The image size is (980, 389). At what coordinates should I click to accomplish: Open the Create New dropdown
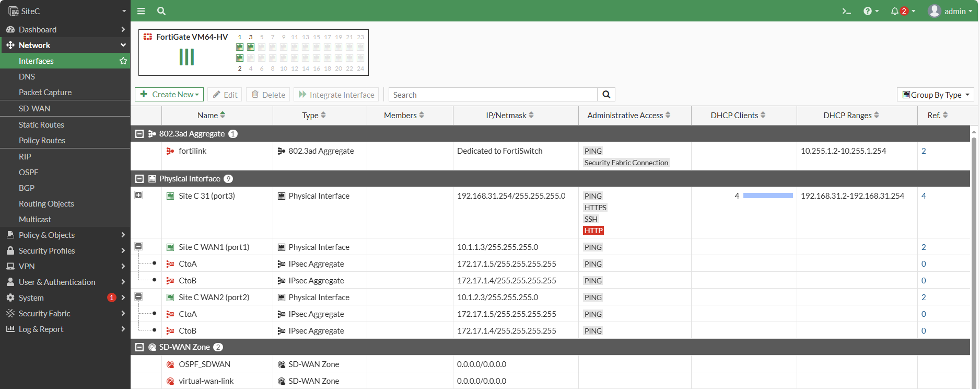[x=170, y=95]
